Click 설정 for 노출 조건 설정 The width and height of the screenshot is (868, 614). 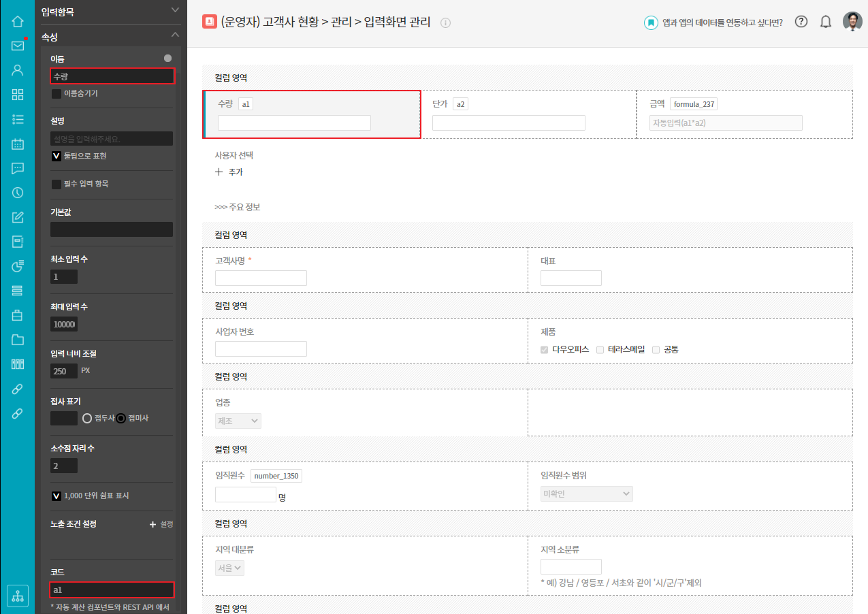pos(161,524)
